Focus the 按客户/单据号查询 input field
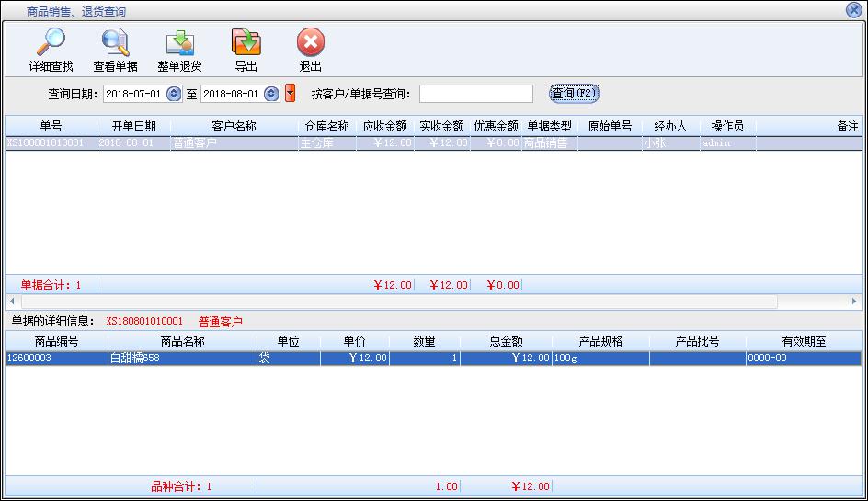868x501 pixels. click(475, 94)
